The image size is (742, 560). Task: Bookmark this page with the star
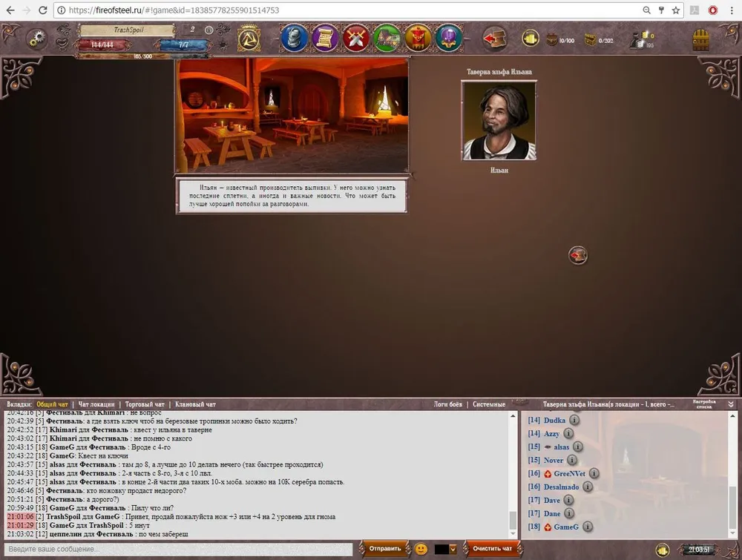pyautogui.click(x=676, y=10)
